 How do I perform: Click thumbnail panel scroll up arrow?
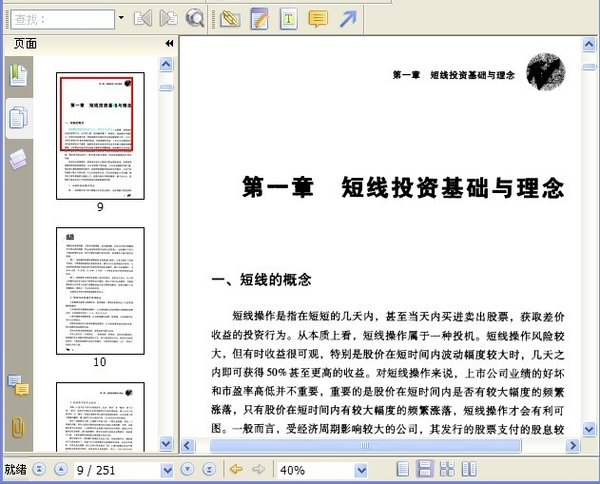[x=166, y=64]
